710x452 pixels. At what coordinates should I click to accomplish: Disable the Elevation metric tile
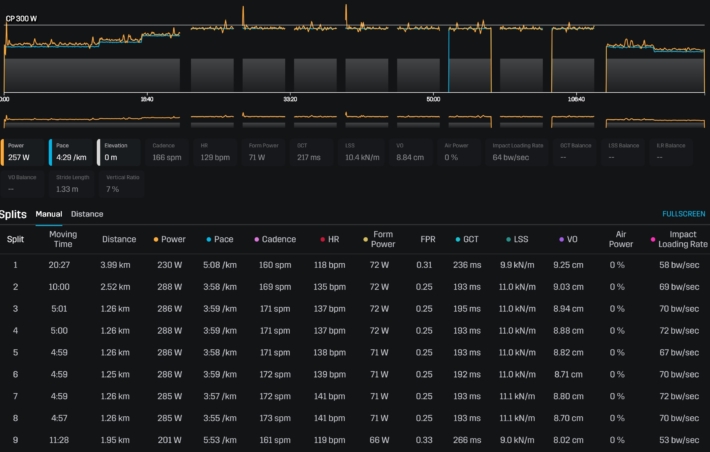(120, 151)
